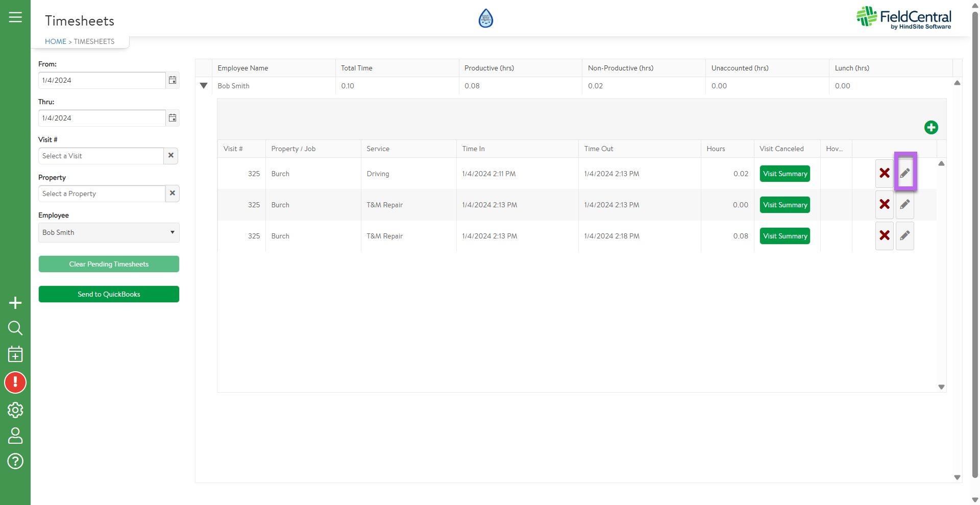980x505 pixels.
Task: Click Send to QuickBooks button
Action: [x=109, y=294]
